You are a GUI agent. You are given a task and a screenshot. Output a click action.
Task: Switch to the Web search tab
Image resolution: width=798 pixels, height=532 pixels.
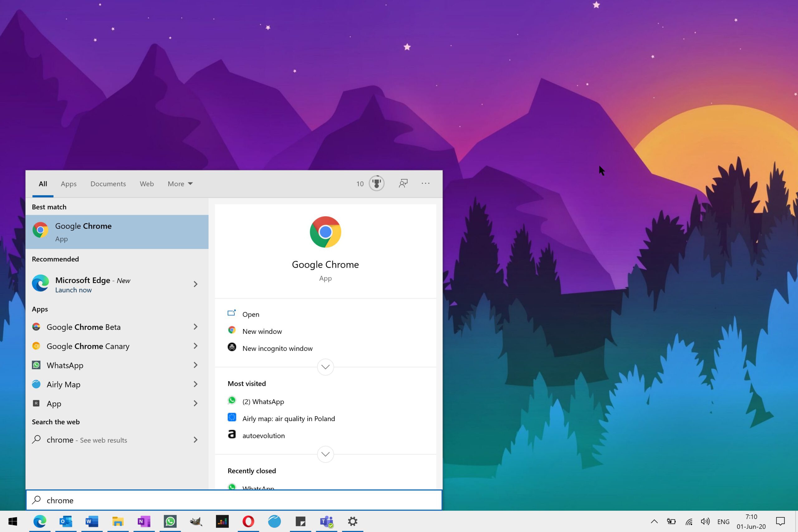pyautogui.click(x=147, y=184)
